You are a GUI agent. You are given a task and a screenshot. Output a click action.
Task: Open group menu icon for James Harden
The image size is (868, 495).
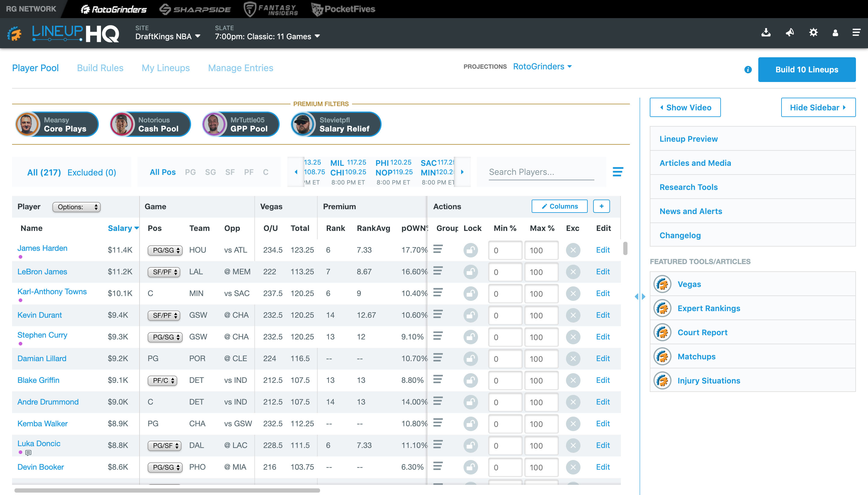pos(438,249)
